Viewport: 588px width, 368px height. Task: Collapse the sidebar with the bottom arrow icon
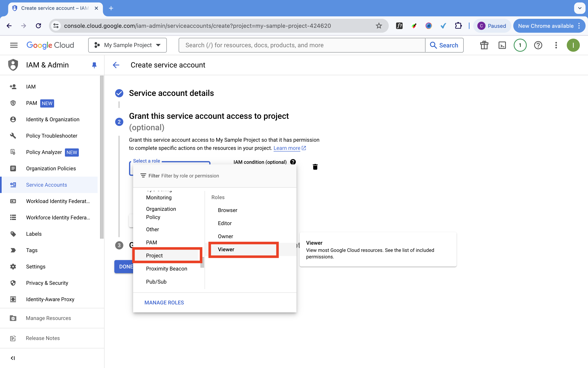coord(13,358)
